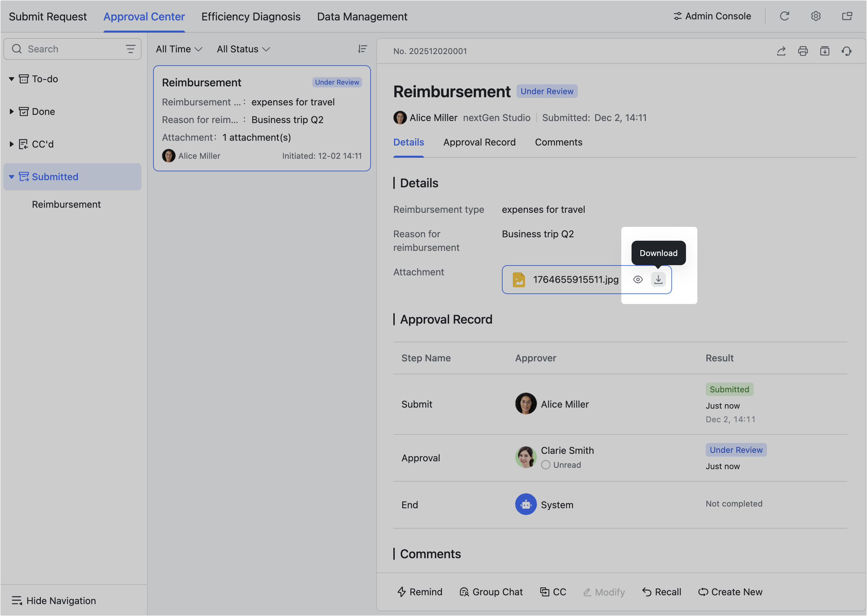Click the share icon in the request header
Viewport: 867px width, 616px height.
(x=781, y=51)
